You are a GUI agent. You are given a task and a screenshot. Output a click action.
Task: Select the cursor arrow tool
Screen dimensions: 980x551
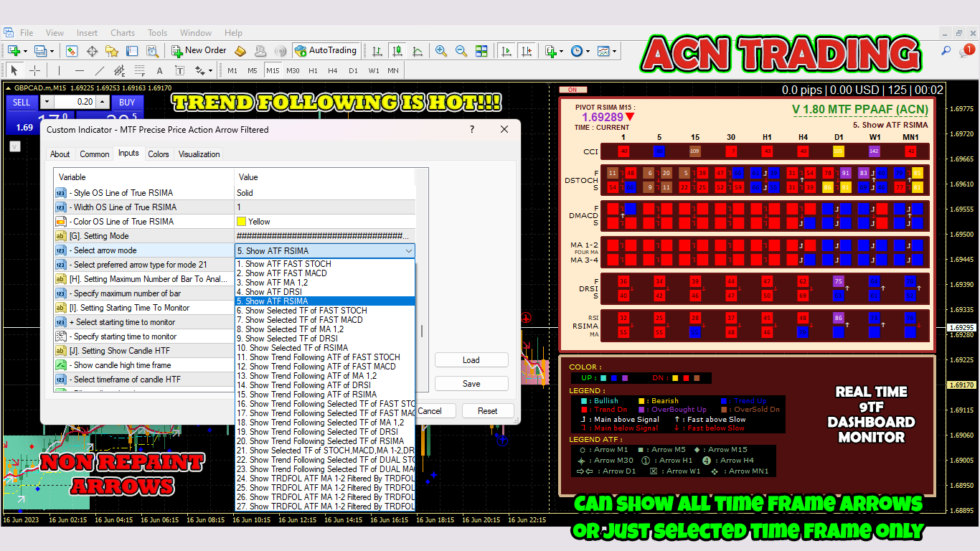click(x=14, y=70)
